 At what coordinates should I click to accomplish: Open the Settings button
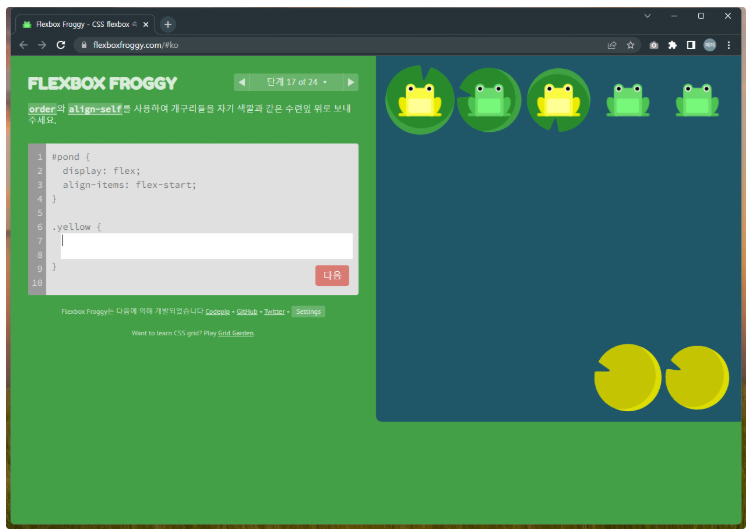[x=308, y=312]
